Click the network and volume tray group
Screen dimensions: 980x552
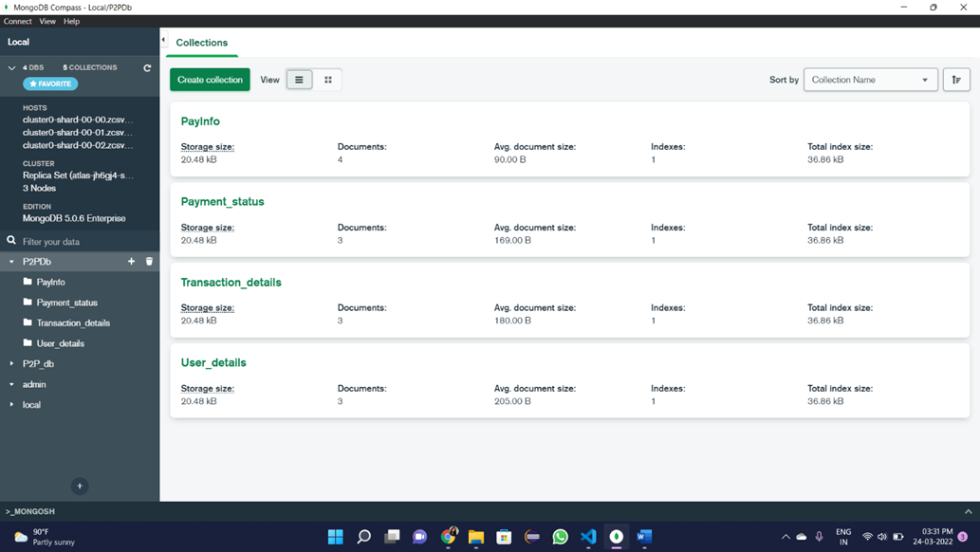(x=882, y=537)
